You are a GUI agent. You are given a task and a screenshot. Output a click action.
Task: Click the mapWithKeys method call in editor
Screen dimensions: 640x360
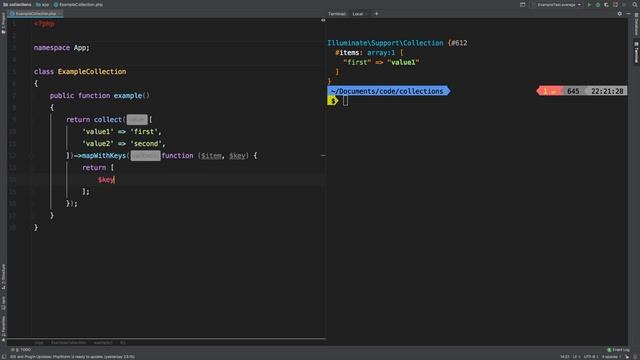click(104, 156)
